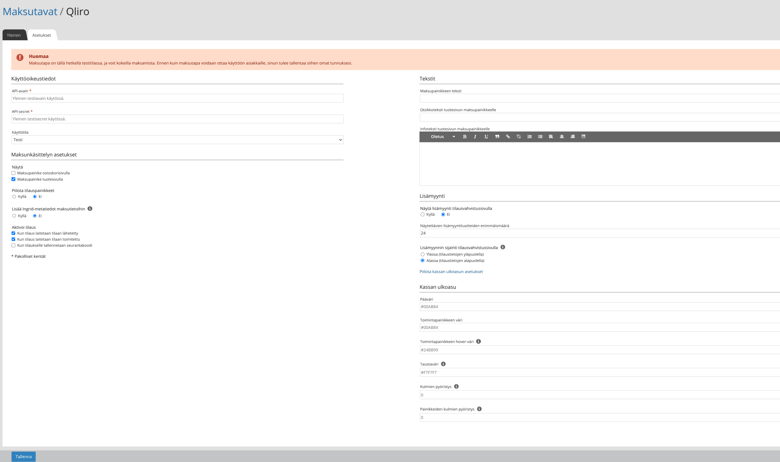Click info icon next to Lisämyynnin sijainti
Viewport: 780px width, 462px height.
[x=503, y=247]
